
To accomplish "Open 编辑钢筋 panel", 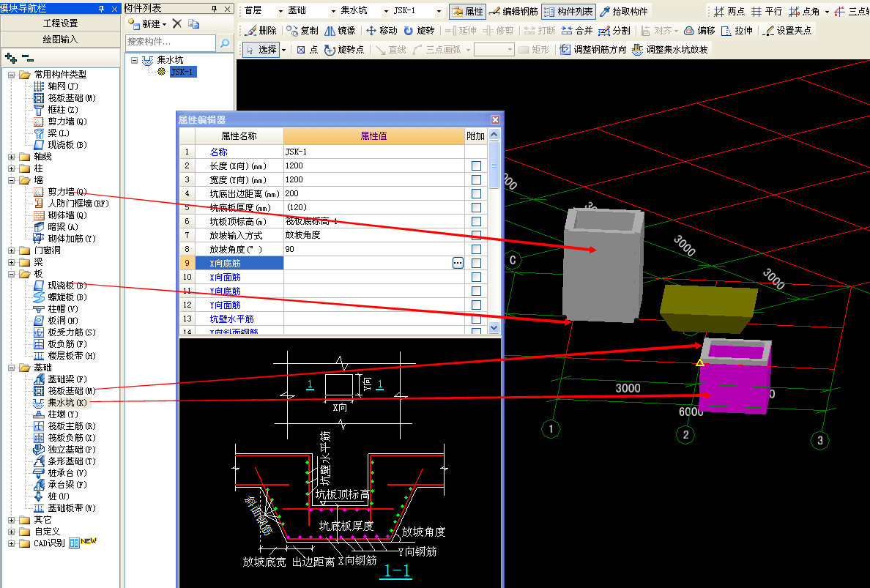I will (513, 11).
